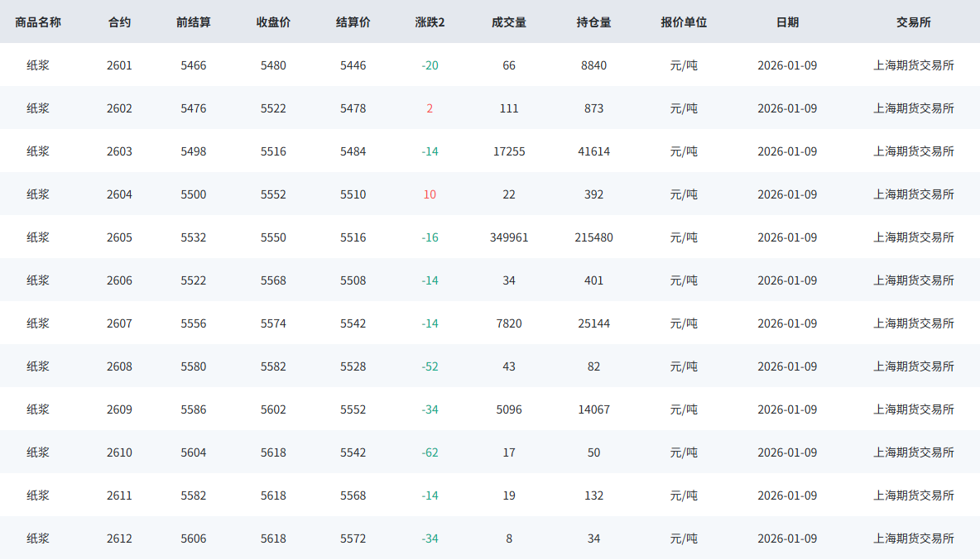Click the 报价单位 column header
The image size is (980, 560).
tap(684, 22)
